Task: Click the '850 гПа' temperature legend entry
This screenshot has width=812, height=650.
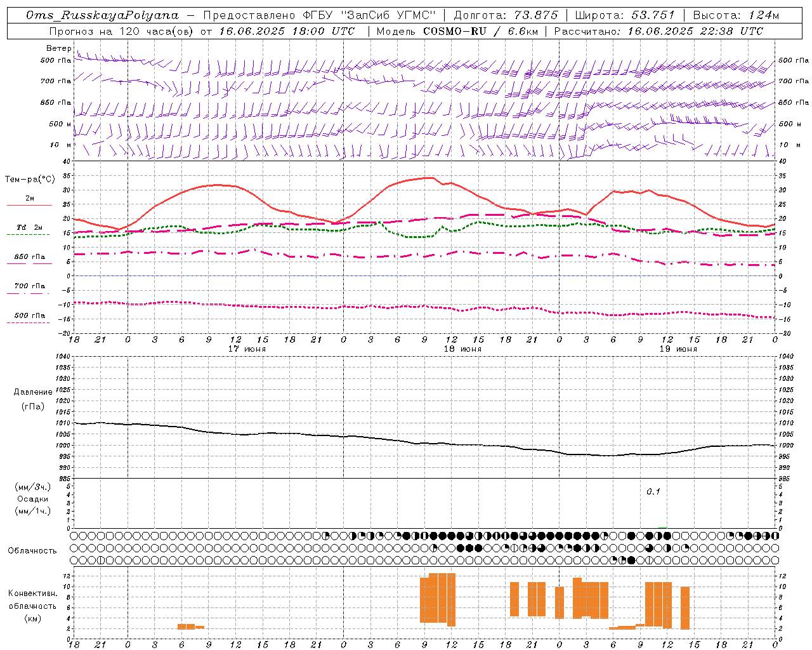Action: click(x=29, y=258)
